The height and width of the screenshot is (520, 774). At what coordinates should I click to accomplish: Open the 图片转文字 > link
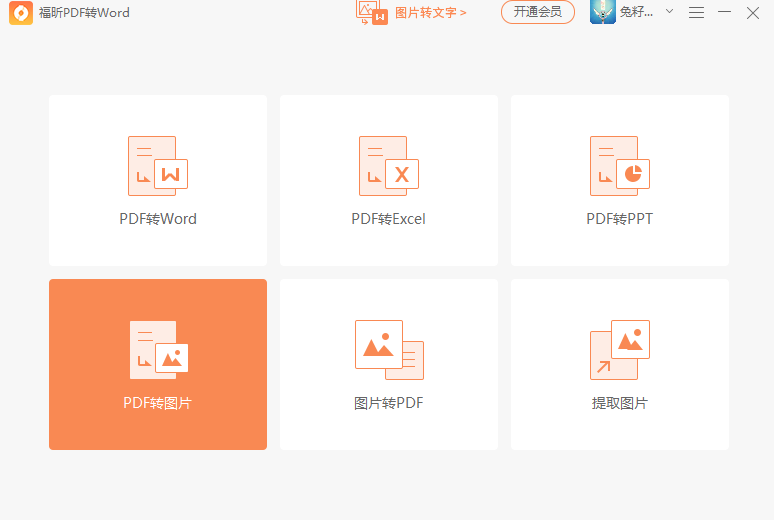coord(430,13)
